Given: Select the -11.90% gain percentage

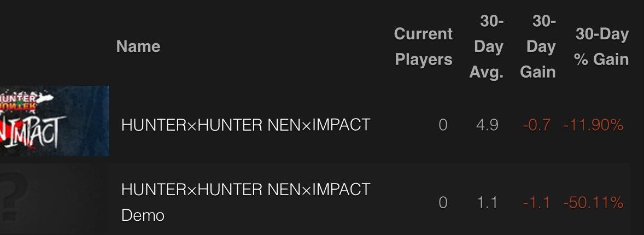Looking at the screenshot, I should pyautogui.click(x=593, y=125).
